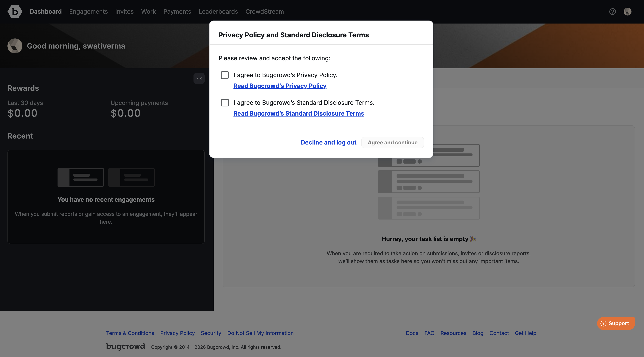644x357 pixels.
Task: Open the help question-mark icon
Action: point(612,12)
